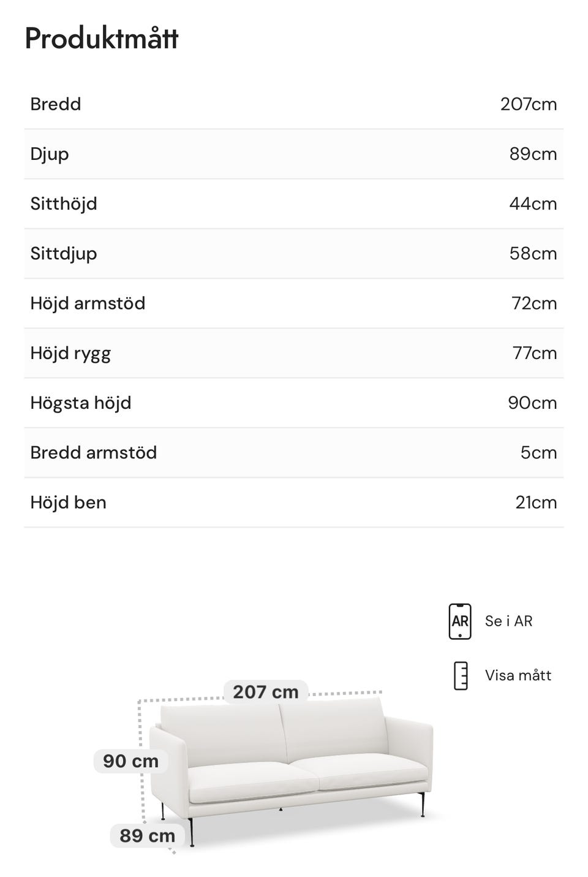This screenshot has width=588, height=877.
Task: Select the 'Höjd ben' row label
Action: 69,503
